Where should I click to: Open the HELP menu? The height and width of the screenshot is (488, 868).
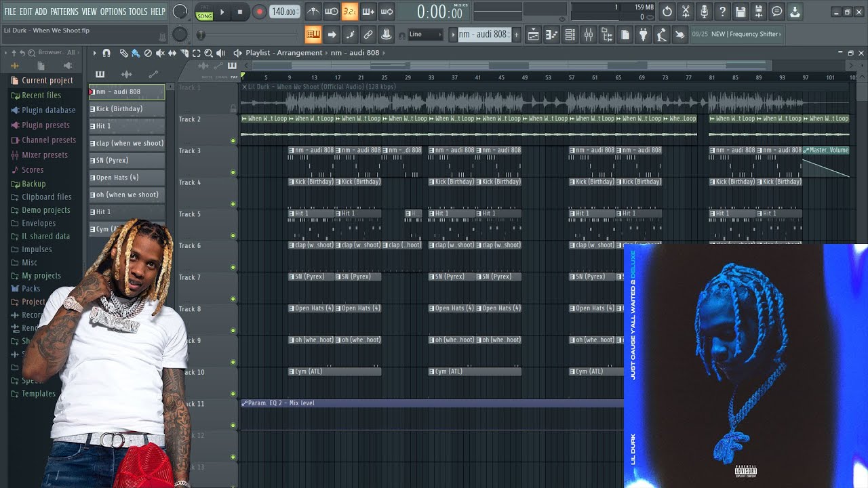point(158,12)
